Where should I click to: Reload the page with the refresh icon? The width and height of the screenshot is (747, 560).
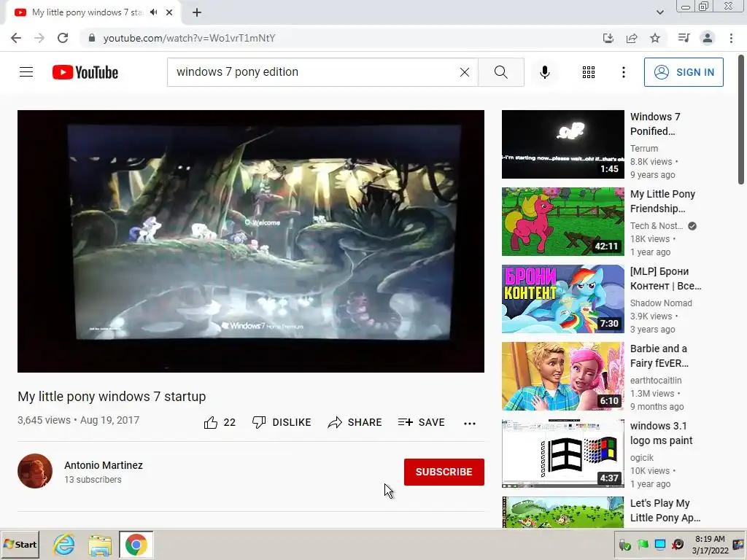tap(63, 38)
